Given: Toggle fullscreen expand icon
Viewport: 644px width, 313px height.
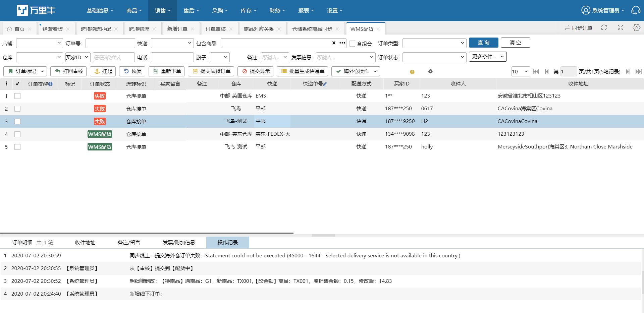Looking at the screenshot, I should click(621, 27).
